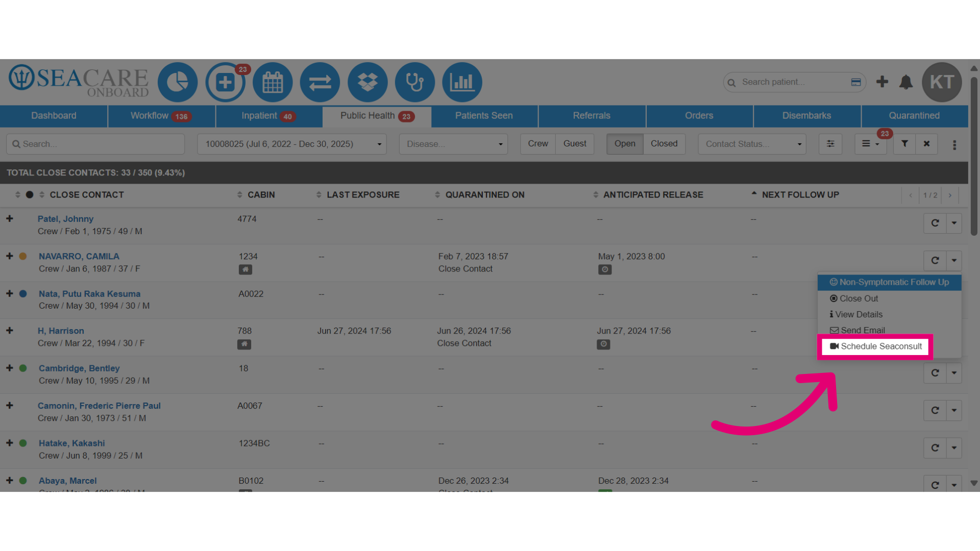The image size is (980, 551).
Task: Click the funnel filter icon
Action: (x=904, y=144)
